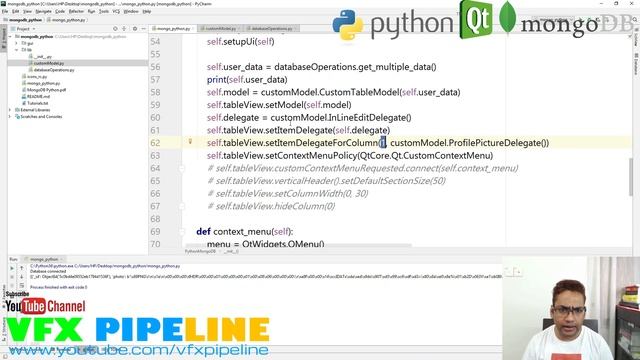Toggle soft-wrap icon in Run panel
Image resolution: width=640 pixels, height=360 pixels.
click(22, 286)
